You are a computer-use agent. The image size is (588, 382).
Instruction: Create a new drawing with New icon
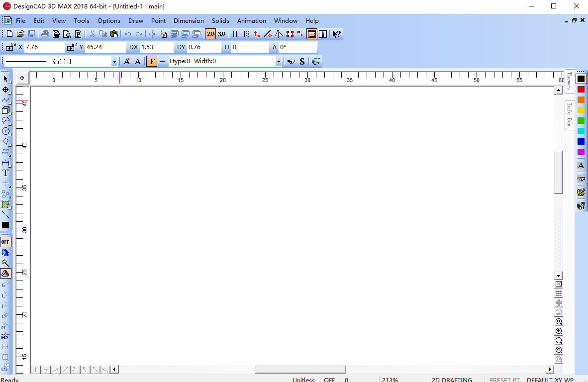point(10,34)
